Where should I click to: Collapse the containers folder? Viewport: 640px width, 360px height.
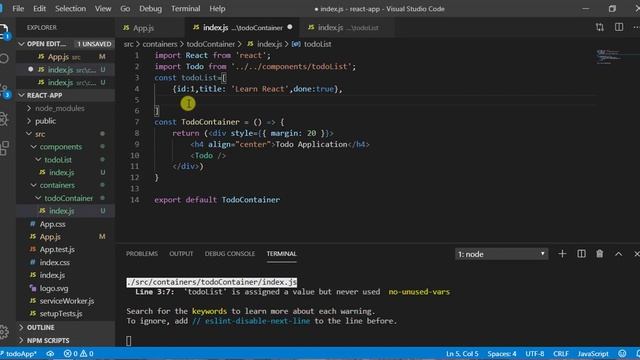pyautogui.click(x=57, y=185)
